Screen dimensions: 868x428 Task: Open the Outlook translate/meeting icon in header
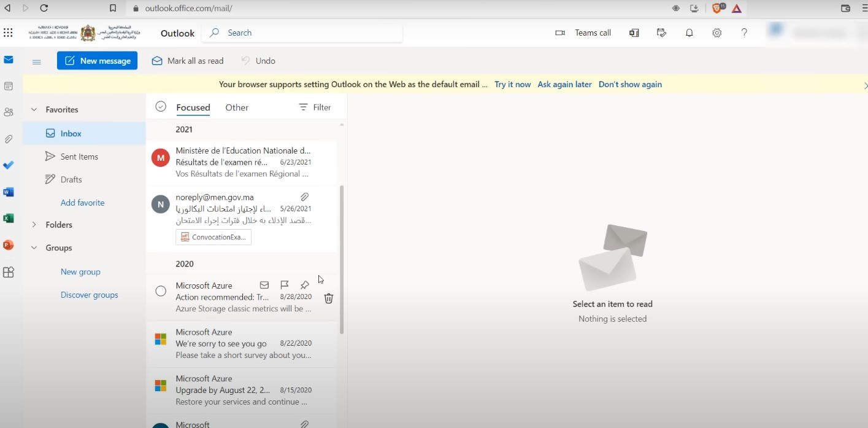tap(634, 33)
